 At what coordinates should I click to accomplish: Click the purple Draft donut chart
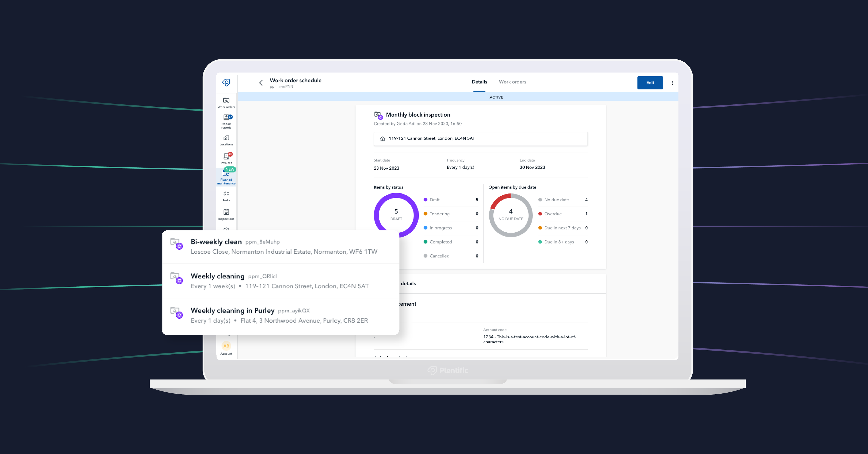click(396, 215)
